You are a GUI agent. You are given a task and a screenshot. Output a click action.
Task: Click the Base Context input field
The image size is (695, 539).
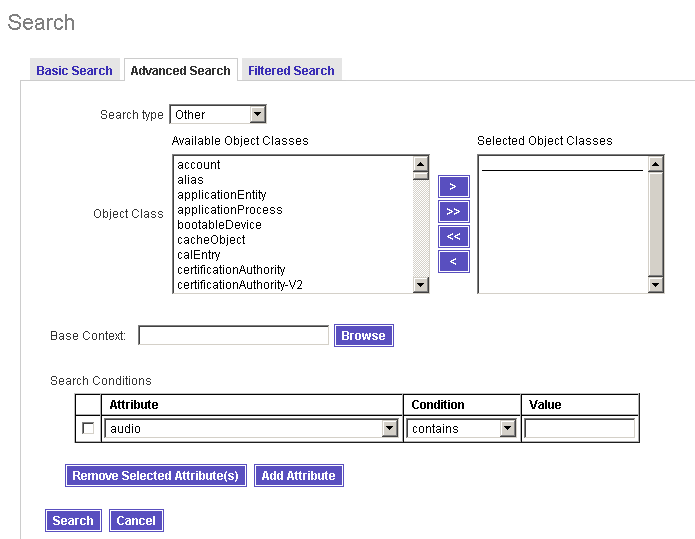(x=234, y=335)
